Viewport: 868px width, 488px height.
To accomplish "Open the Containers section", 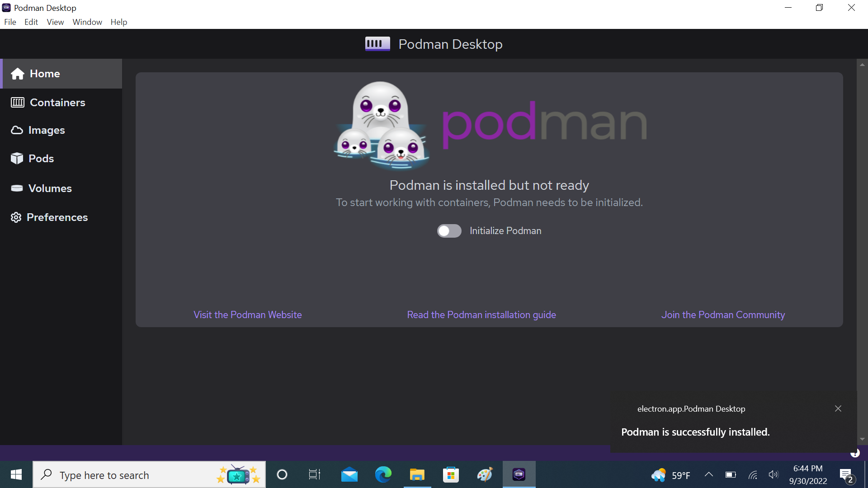I will (61, 103).
